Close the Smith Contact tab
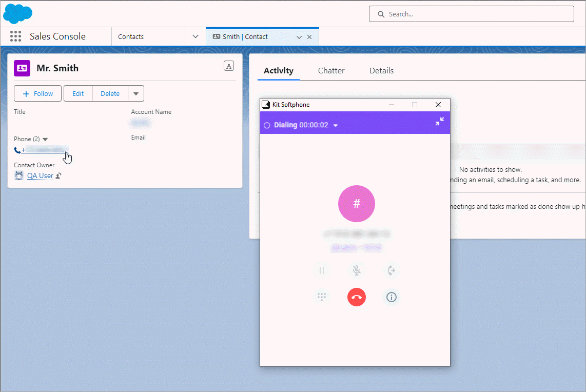This screenshot has height=392, width=586. pos(309,37)
